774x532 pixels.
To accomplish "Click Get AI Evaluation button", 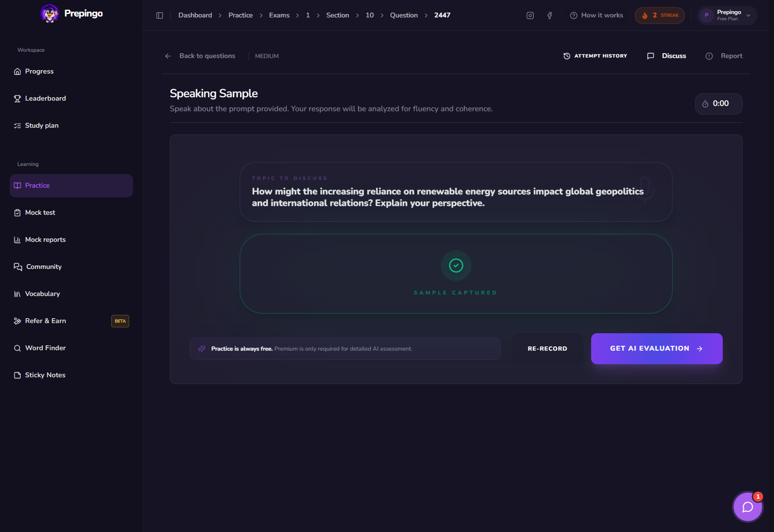I will [x=657, y=349].
